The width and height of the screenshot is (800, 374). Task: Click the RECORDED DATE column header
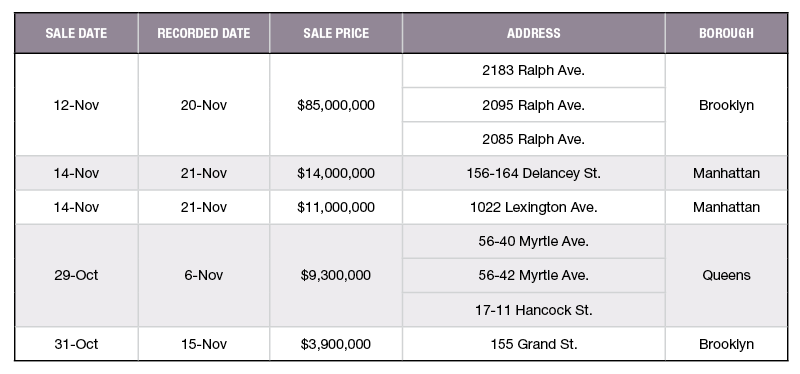[204, 33]
